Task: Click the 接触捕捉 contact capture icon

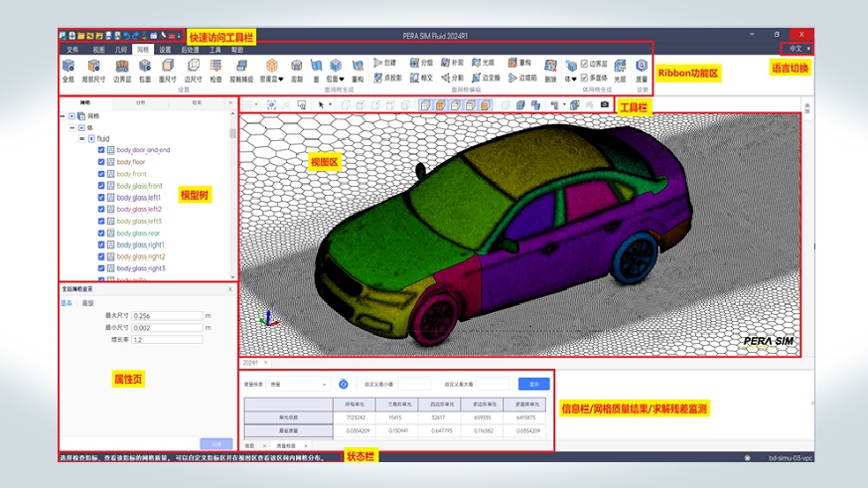Action: coord(241,66)
